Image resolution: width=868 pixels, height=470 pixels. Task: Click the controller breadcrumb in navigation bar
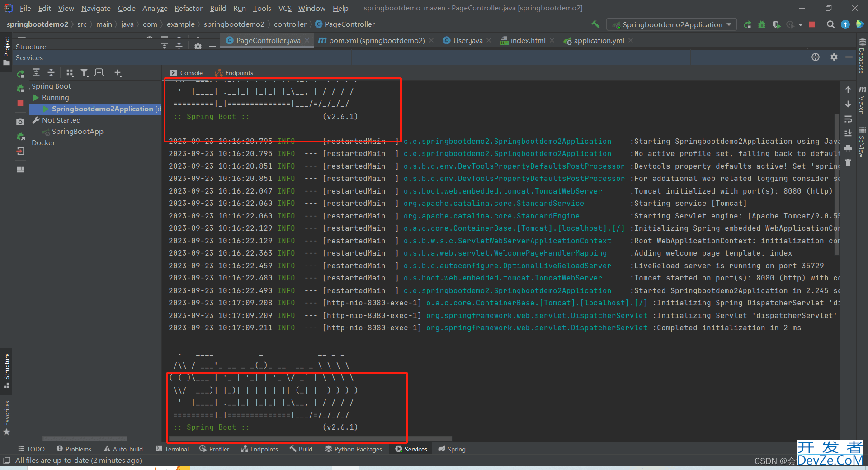coord(290,24)
